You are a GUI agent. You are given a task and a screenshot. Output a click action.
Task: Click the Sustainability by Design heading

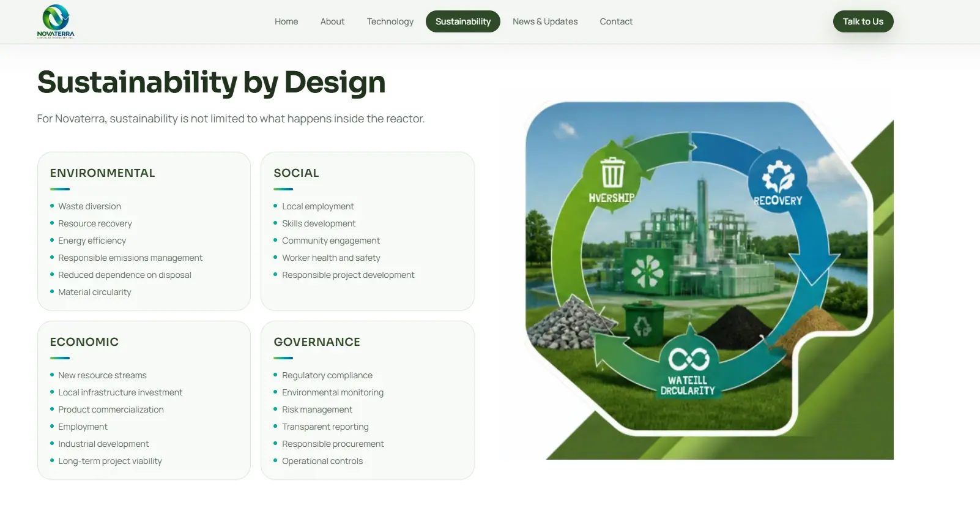pyautogui.click(x=211, y=82)
